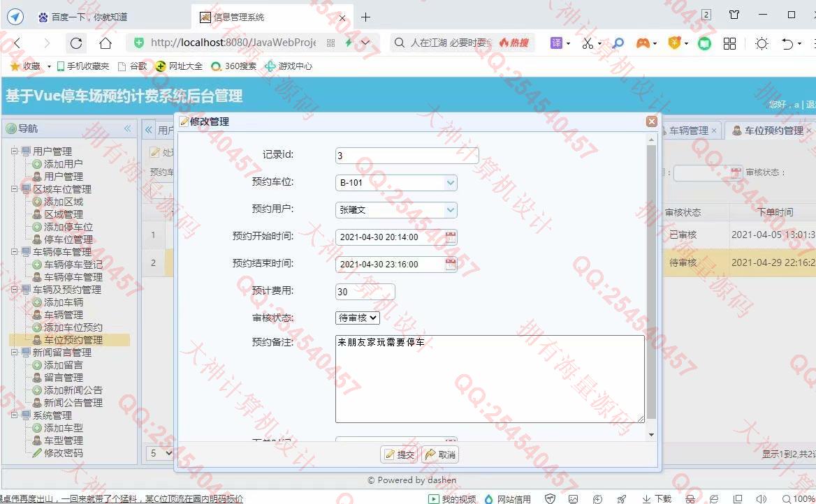Collapse the 车辆停车管理 tree folder
The width and height of the screenshot is (816, 504).
[x=15, y=252]
